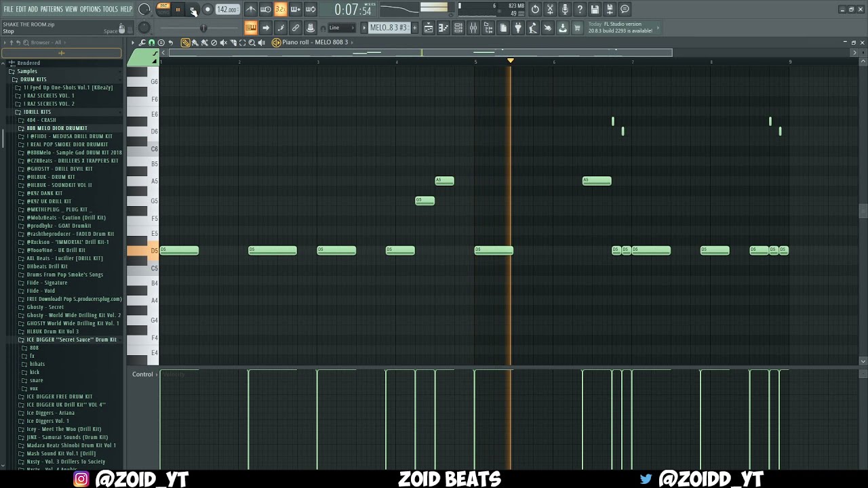Open the FILE menu
The width and height of the screenshot is (868, 488).
8,9
